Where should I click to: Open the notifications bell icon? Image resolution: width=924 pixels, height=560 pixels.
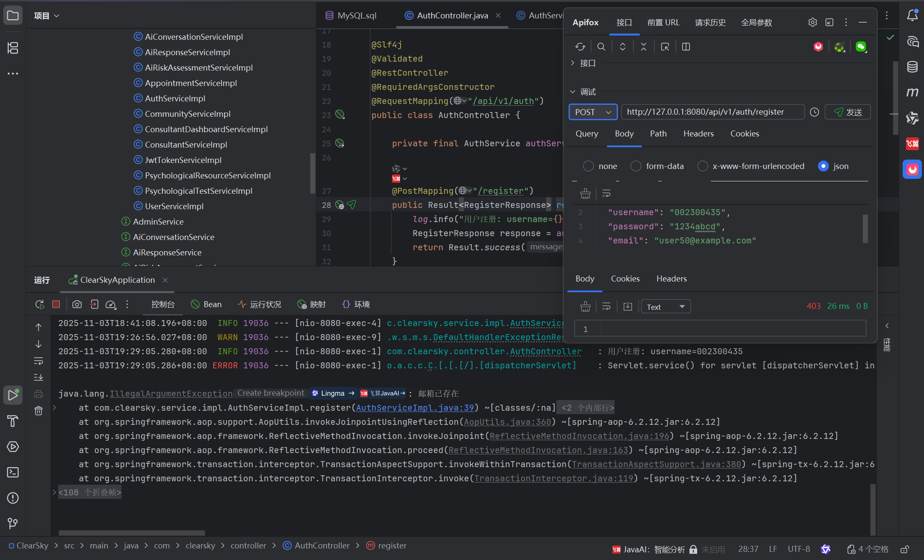pyautogui.click(x=912, y=15)
